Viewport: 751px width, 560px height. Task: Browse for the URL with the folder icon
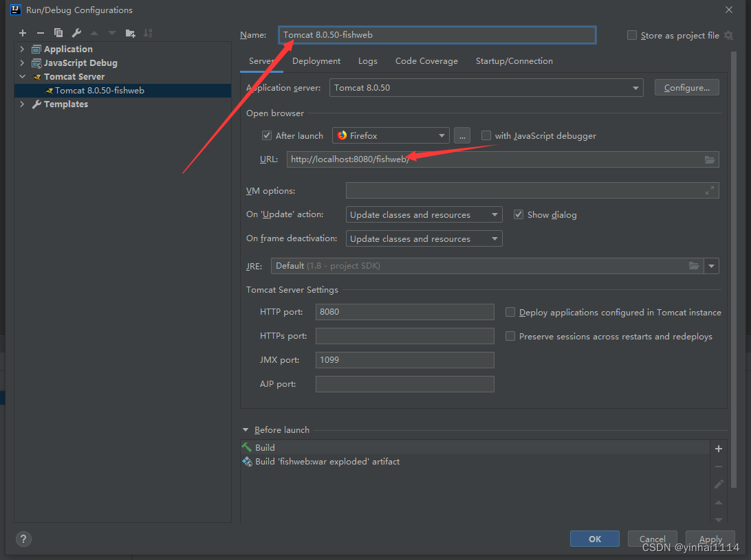pyautogui.click(x=709, y=159)
